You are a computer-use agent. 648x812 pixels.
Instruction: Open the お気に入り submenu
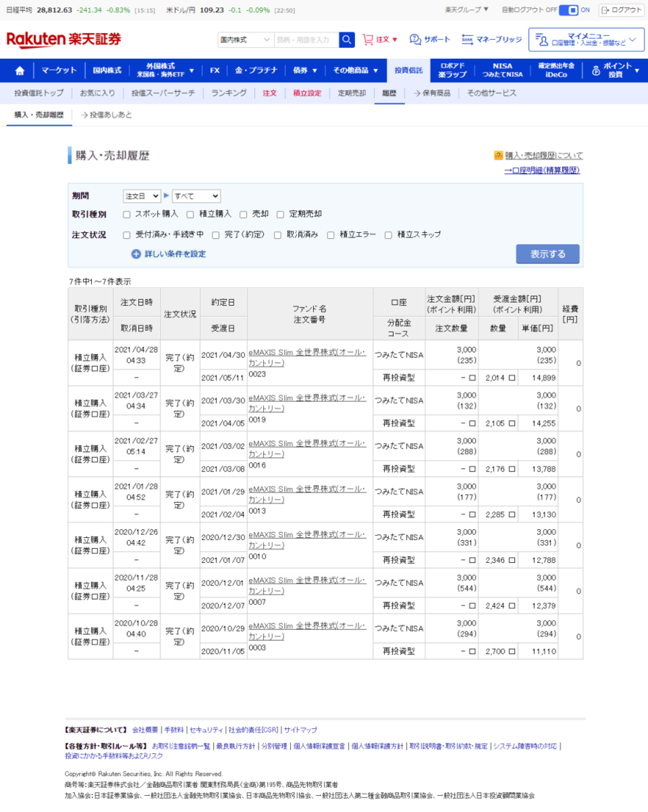(x=97, y=93)
